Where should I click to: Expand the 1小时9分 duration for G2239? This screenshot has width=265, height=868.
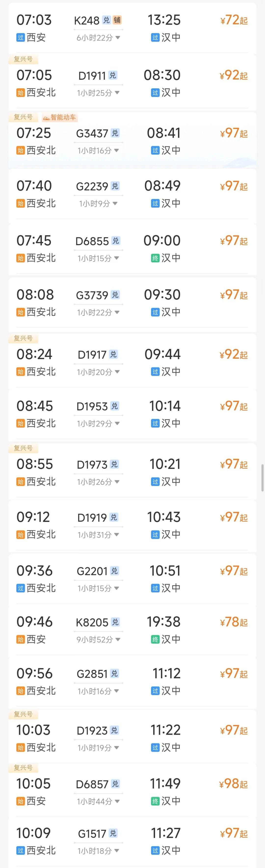98,203
